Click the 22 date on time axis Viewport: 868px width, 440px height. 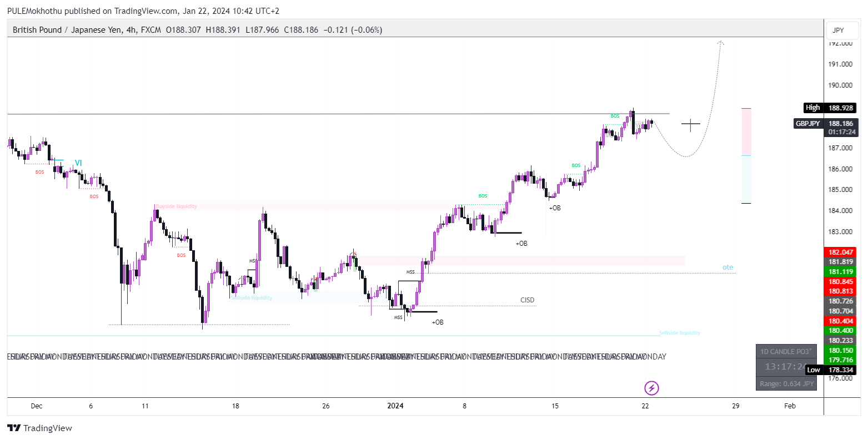(645, 406)
